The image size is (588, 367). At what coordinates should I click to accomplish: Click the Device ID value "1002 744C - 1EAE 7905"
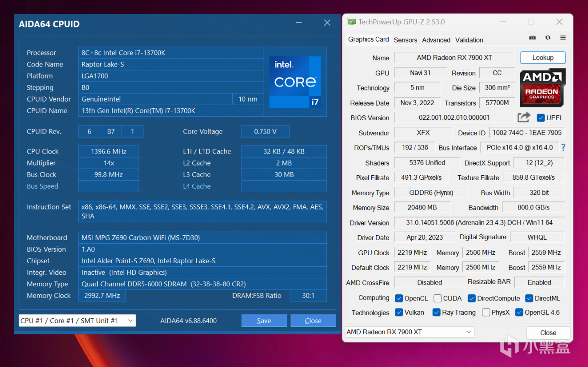(x=527, y=133)
